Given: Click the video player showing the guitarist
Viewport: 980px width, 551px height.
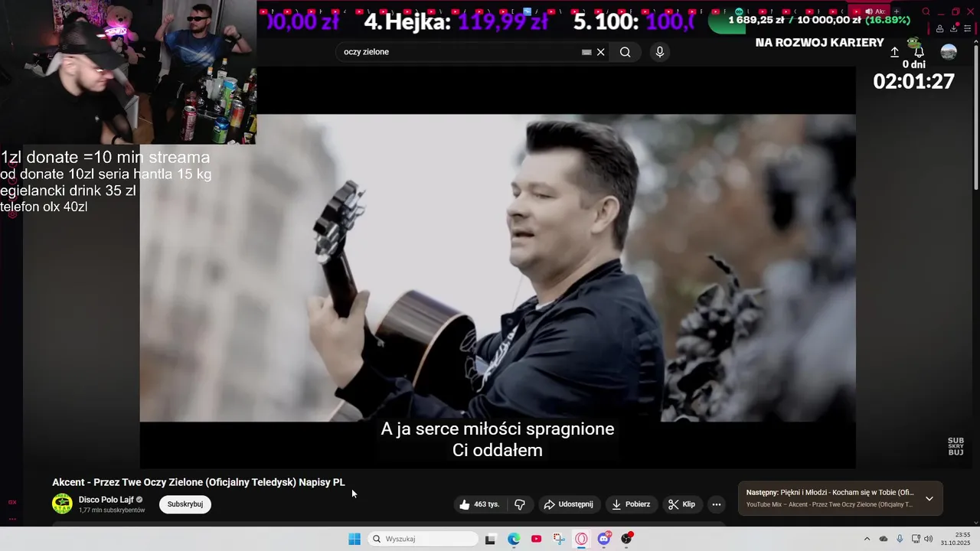Looking at the screenshot, I should pyautogui.click(x=498, y=268).
